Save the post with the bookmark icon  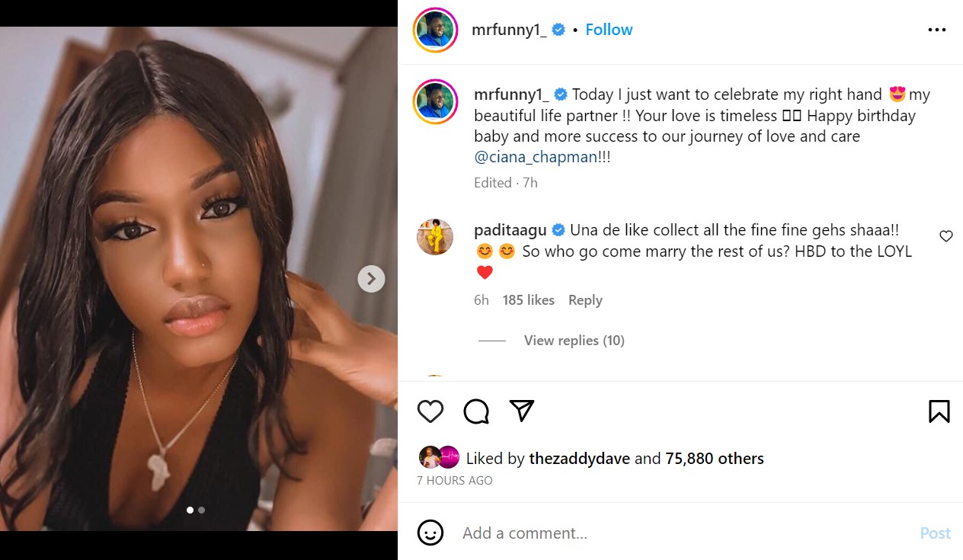point(939,411)
